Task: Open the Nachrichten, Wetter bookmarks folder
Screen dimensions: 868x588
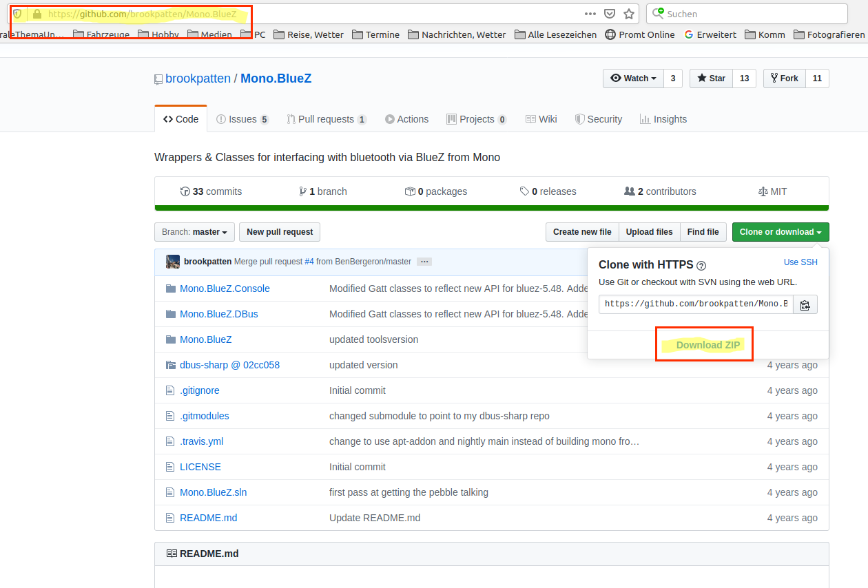Action: coord(457,34)
